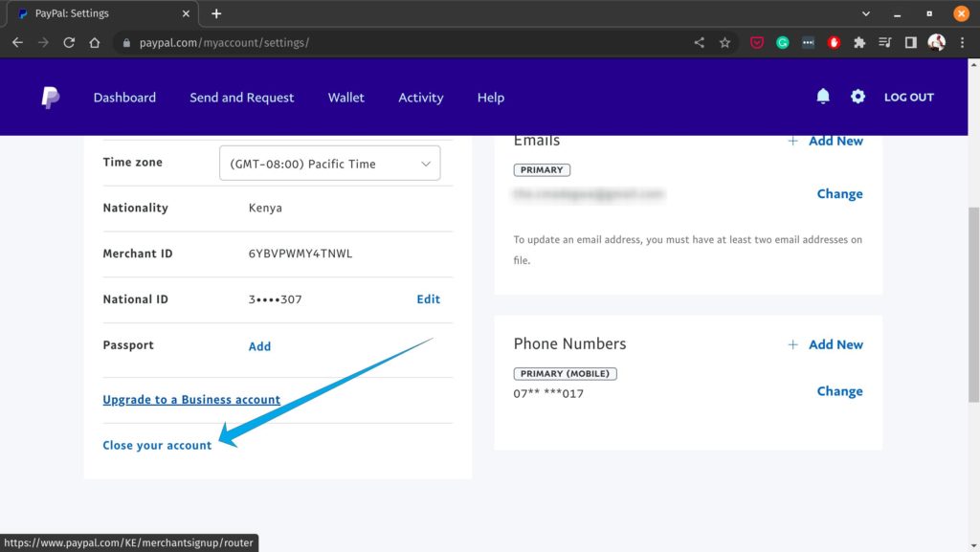Click the browser forward arrow
980x552 pixels.
click(43, 42)
